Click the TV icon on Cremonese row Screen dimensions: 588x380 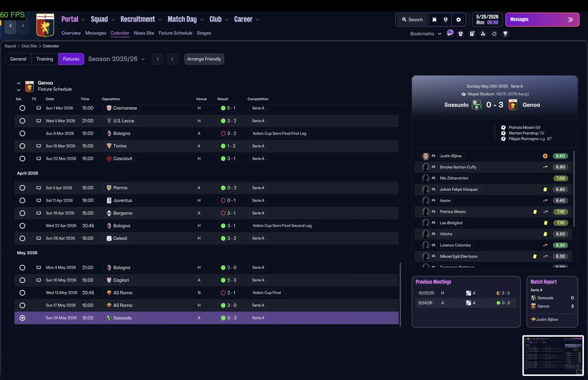[39, 108]
